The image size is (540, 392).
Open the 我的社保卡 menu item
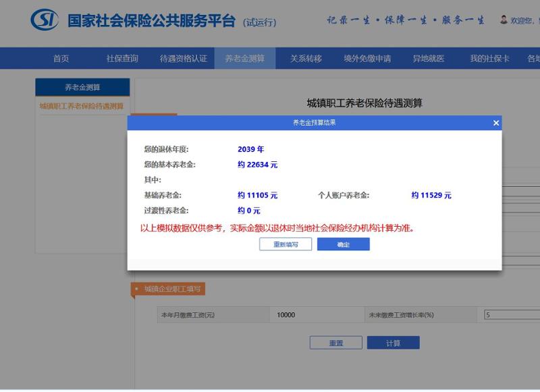click(489, 59)
